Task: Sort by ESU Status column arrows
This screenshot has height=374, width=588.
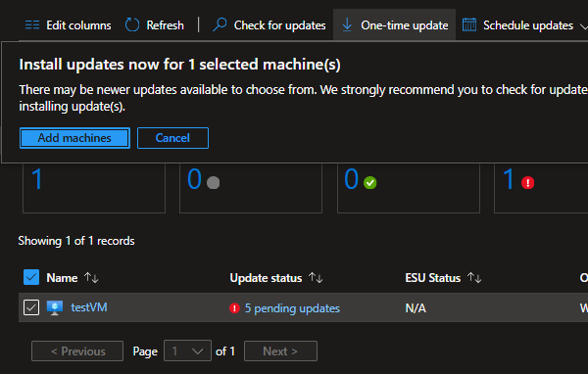Action: click(x=474, y=278)
